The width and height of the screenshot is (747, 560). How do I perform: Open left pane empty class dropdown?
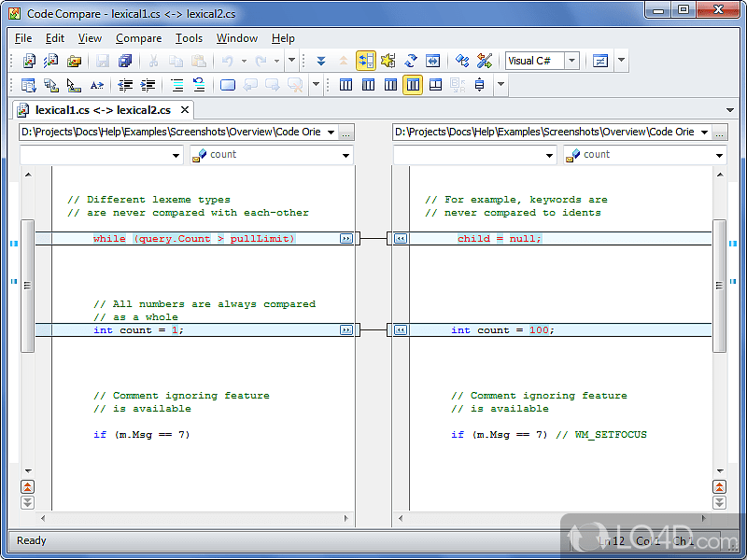[x=176, y=155]
